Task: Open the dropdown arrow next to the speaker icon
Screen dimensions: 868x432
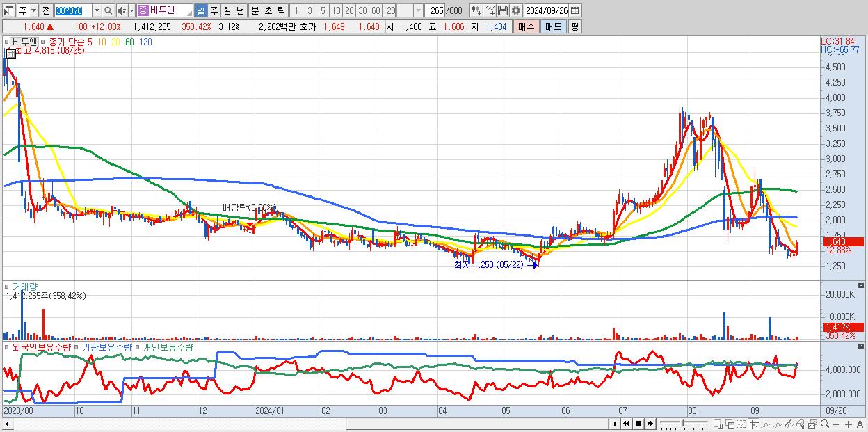Action: tap(131, 10)
